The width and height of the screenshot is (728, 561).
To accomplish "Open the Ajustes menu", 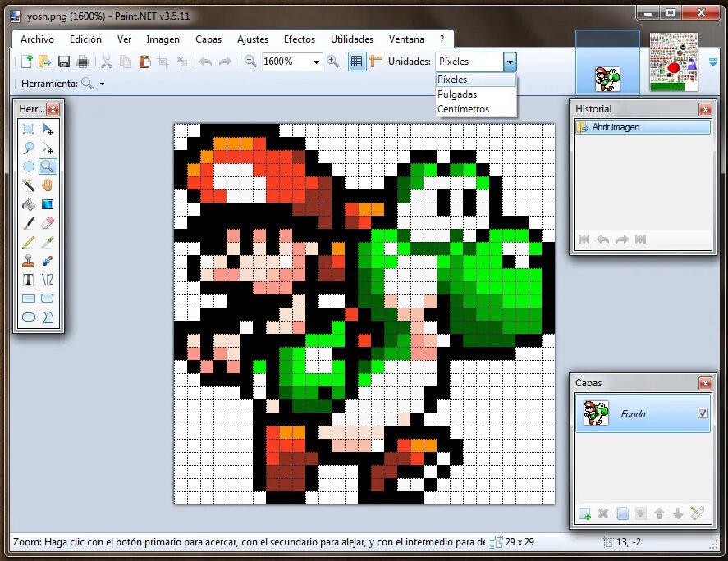I will click(x=253, y=39).
